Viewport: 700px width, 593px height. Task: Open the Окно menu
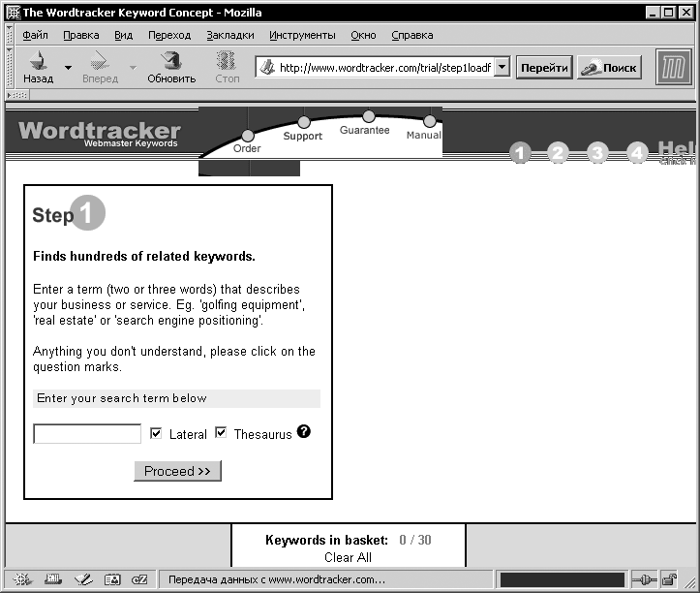(x=363, y=35)
